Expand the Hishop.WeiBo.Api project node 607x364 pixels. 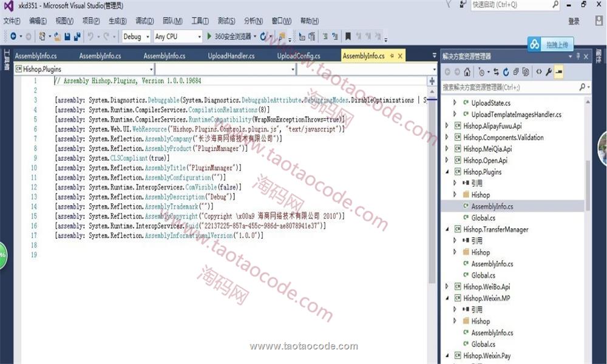(x=447, y=286)
